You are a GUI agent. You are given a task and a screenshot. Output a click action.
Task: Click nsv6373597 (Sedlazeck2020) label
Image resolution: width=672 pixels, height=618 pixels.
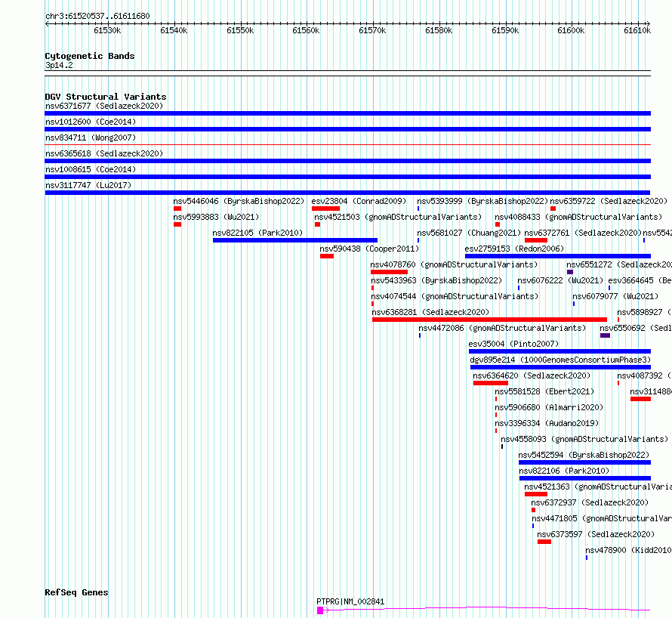tap(596, 534)
